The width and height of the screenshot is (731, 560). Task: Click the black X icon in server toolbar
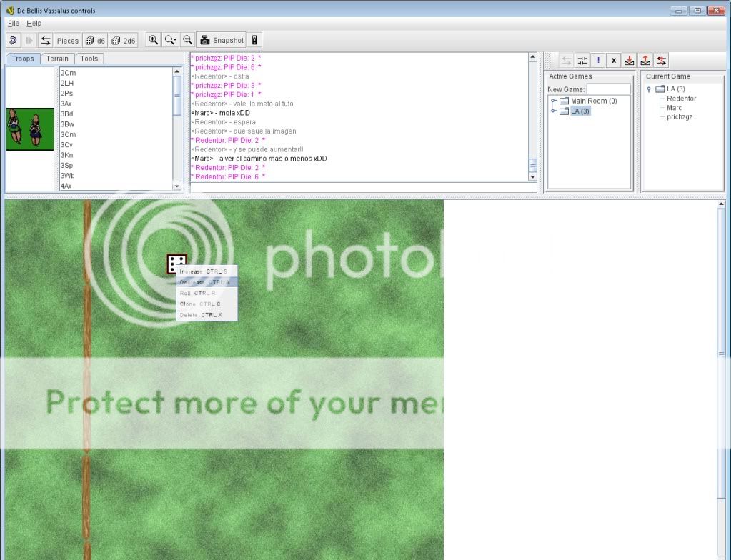614,61
